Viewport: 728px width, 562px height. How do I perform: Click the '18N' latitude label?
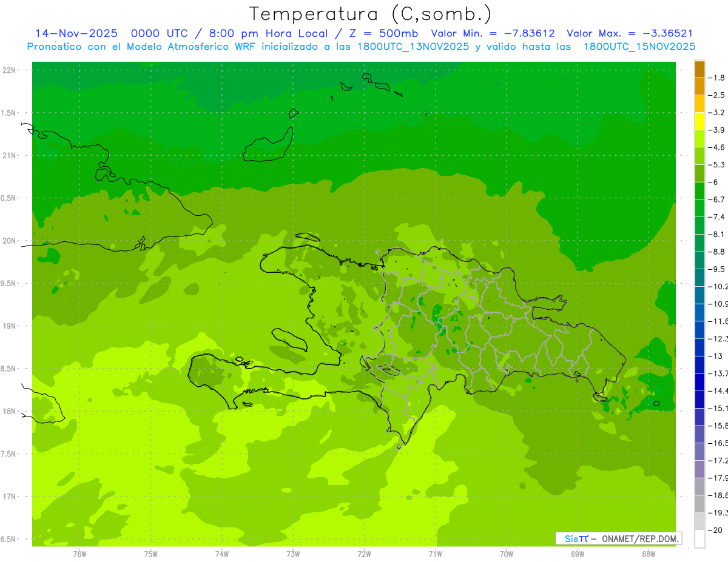click(x=10, y=412)
